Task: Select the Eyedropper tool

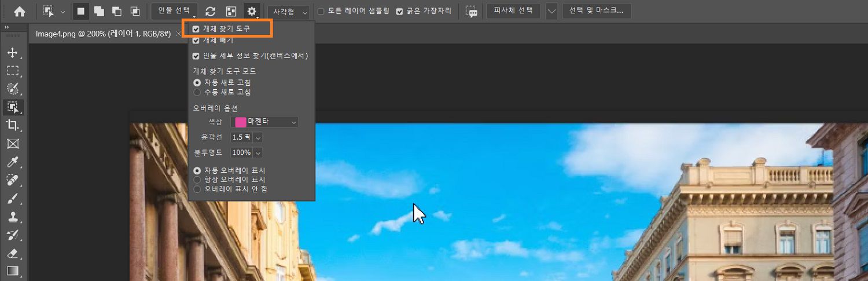Action: click(13, 162)
